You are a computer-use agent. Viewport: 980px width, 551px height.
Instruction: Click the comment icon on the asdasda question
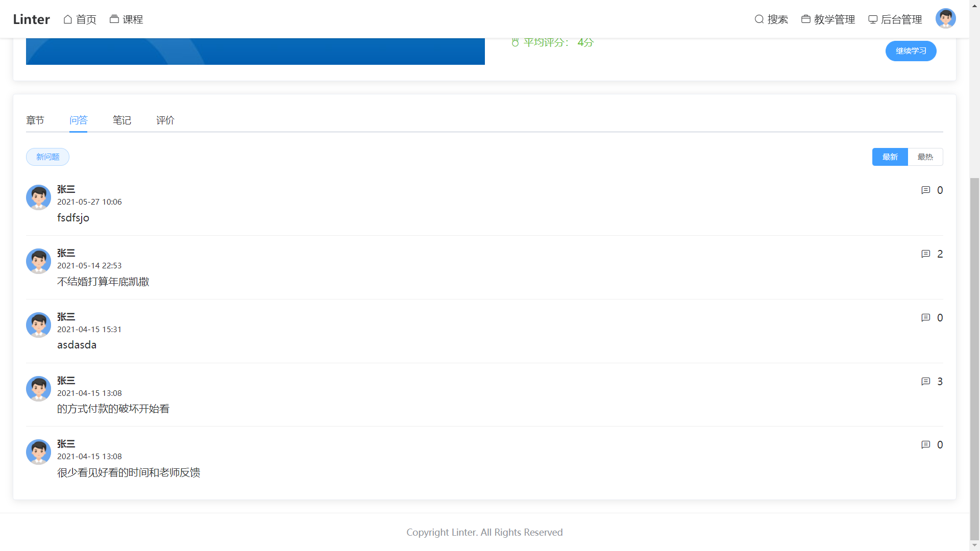coord(925,318)
